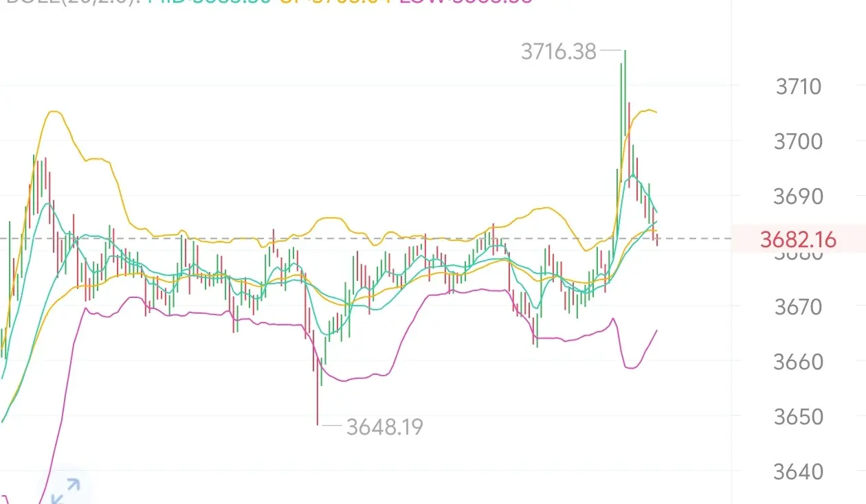
Task: Click the pink LOW value in legend
Action: (x=466, y=2)
